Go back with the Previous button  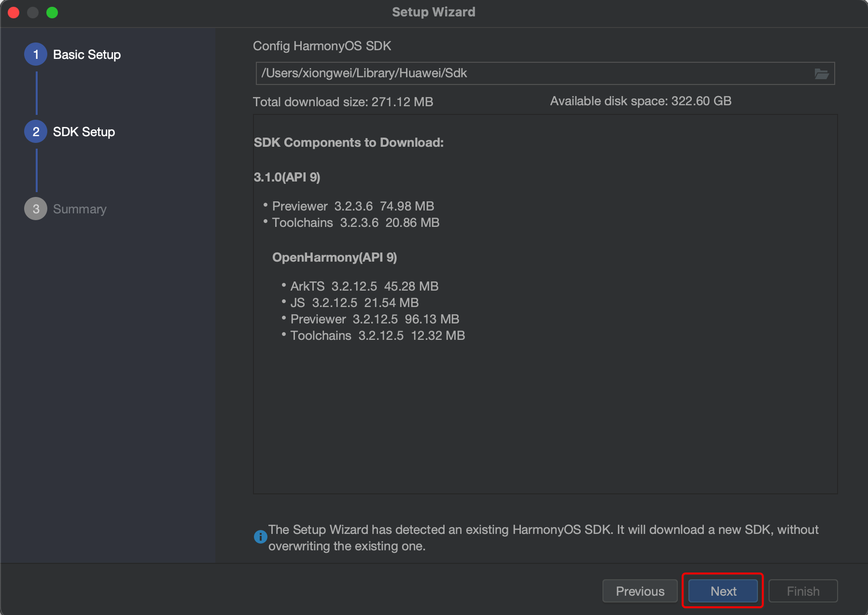coord(640,591)
